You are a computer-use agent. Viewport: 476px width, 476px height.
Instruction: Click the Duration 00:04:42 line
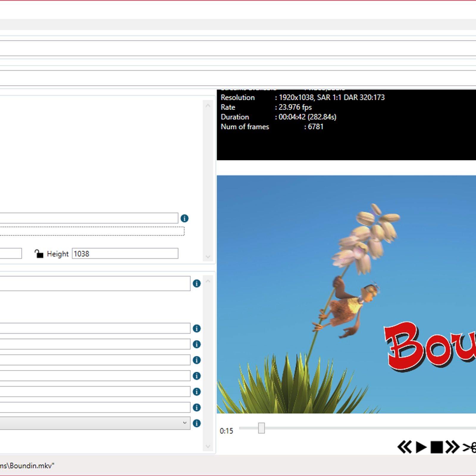(278, 117)
